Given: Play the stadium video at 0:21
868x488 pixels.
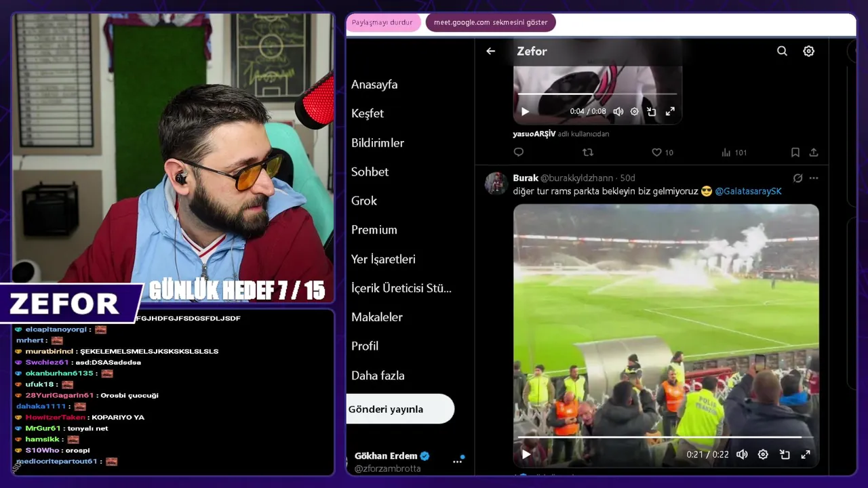Looking at the screenshot, I should [526, 454].
